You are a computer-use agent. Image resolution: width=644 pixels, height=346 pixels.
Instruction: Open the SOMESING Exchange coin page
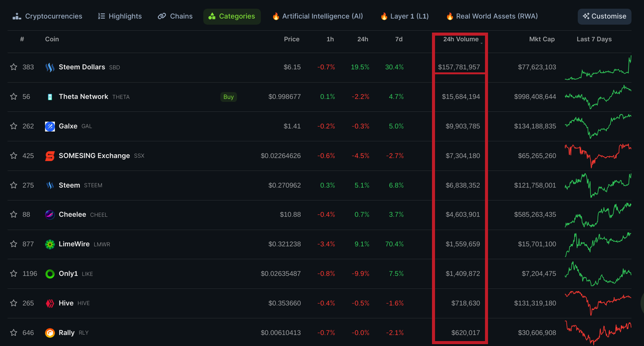tap(94, 156)
